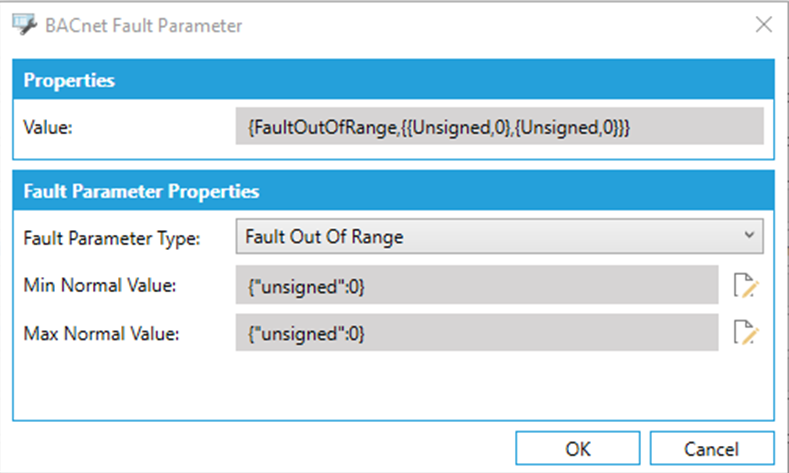Click the empty title bar space left of the close button

(500, 25)
